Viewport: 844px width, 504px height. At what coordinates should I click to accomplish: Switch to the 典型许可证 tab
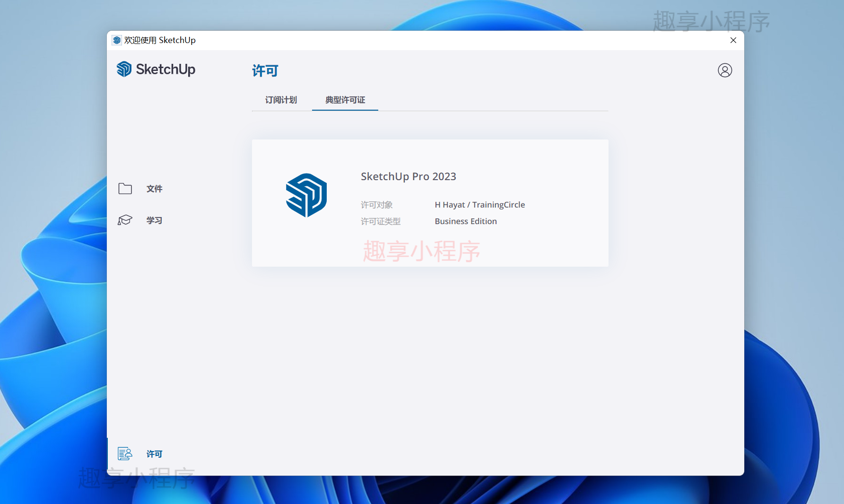[x=345, y=100]
